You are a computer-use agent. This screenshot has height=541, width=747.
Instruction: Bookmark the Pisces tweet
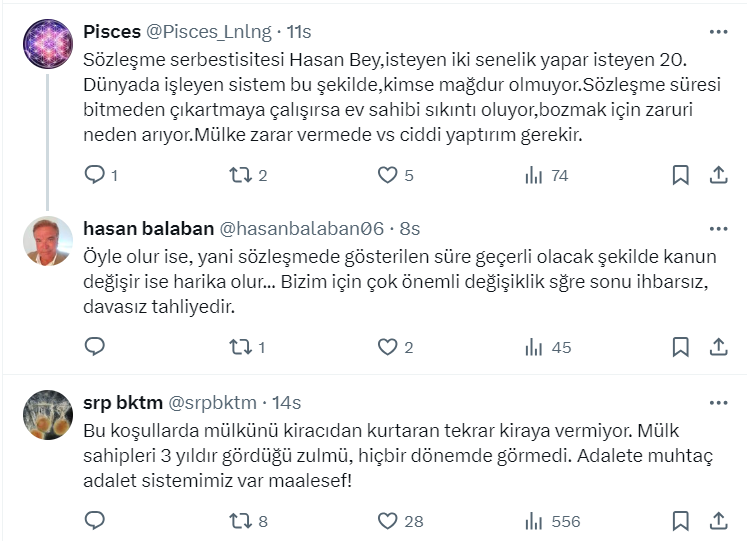pyautogui.click(x=680, y=175)
